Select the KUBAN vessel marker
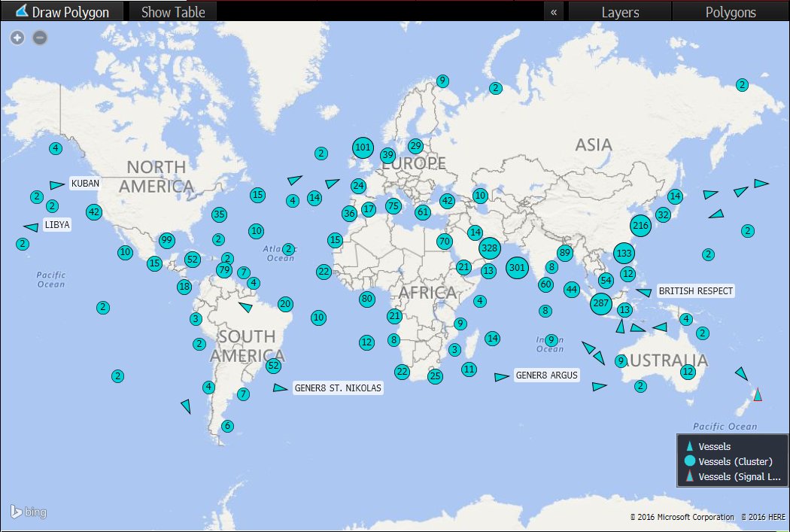The image size is (790, 532). point(57,185)
